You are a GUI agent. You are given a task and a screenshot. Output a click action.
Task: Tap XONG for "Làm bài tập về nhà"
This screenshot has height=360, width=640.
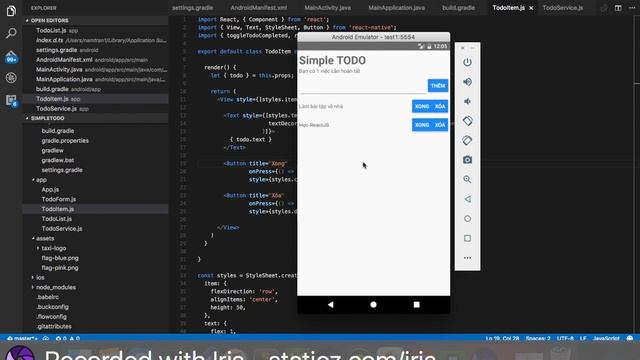click(x=422, y=107)
